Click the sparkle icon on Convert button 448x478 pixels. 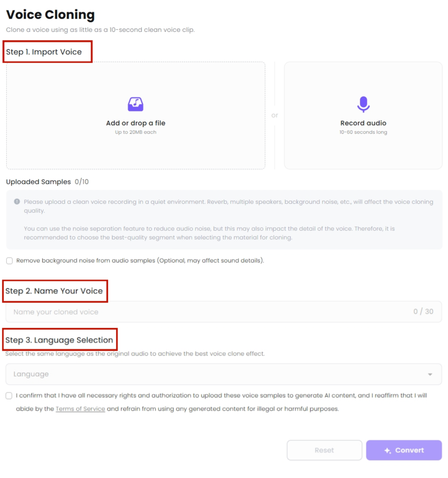(x=388, y=451)
